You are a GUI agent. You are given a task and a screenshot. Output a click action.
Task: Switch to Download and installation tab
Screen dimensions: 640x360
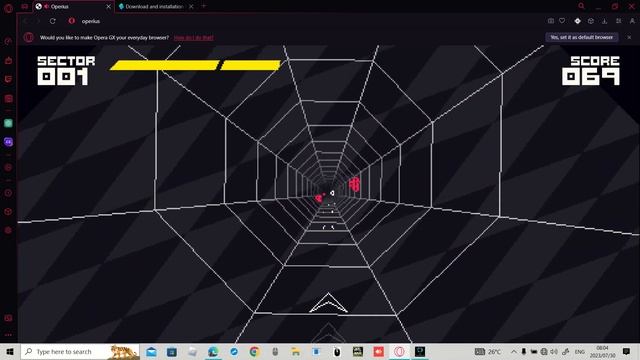[155, 7]
